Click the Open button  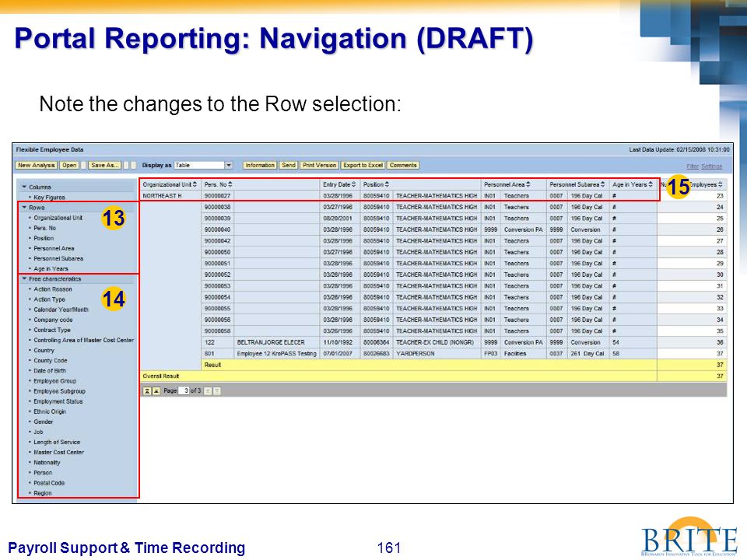point(69,165)
